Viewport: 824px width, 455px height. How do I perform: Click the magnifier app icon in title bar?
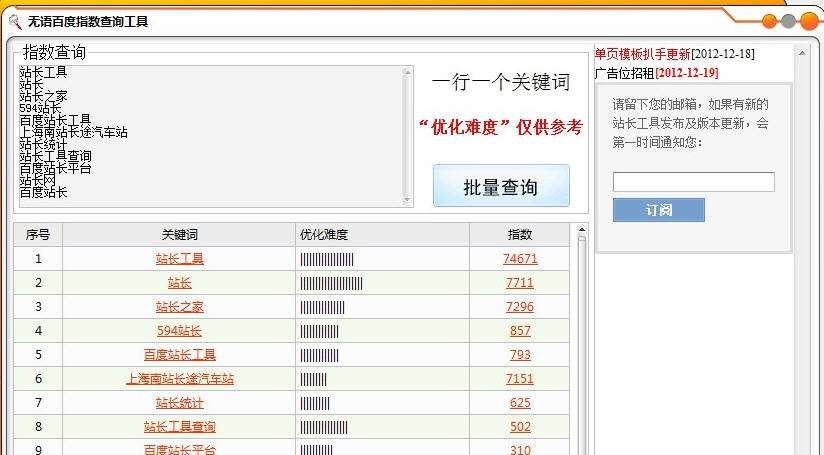click(15, 22)
